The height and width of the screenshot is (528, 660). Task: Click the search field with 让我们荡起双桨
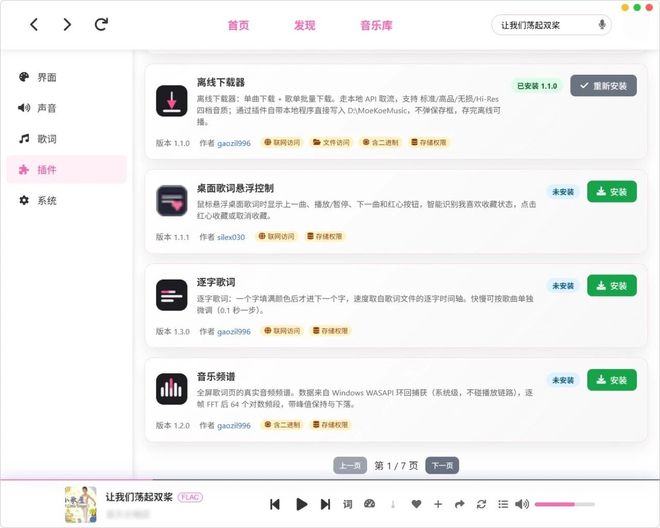551,25
